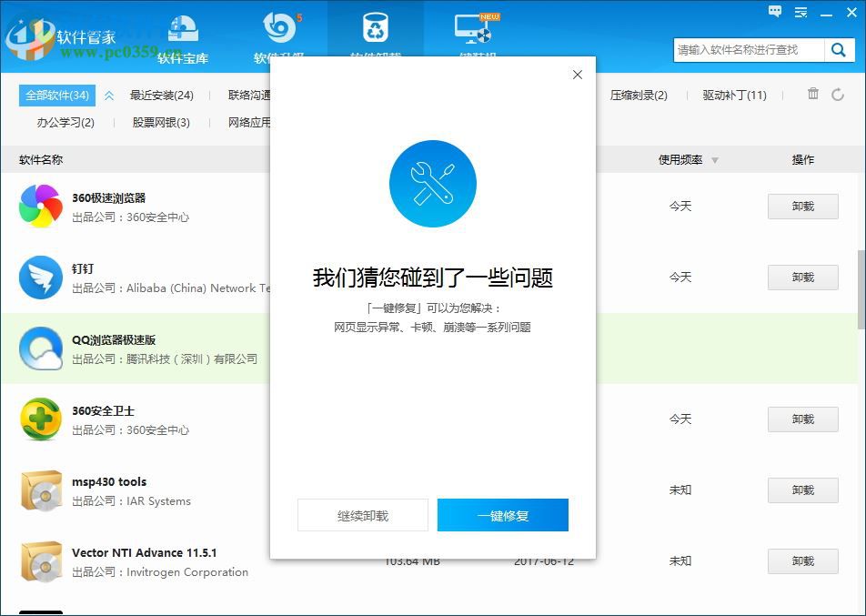This screenshot has width=866, height=616.
Task: Close the repair suggestion dialog
Action: [577, 75]
